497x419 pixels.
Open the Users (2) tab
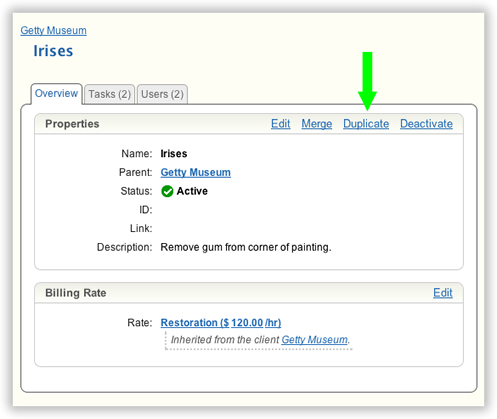(162, 94)
